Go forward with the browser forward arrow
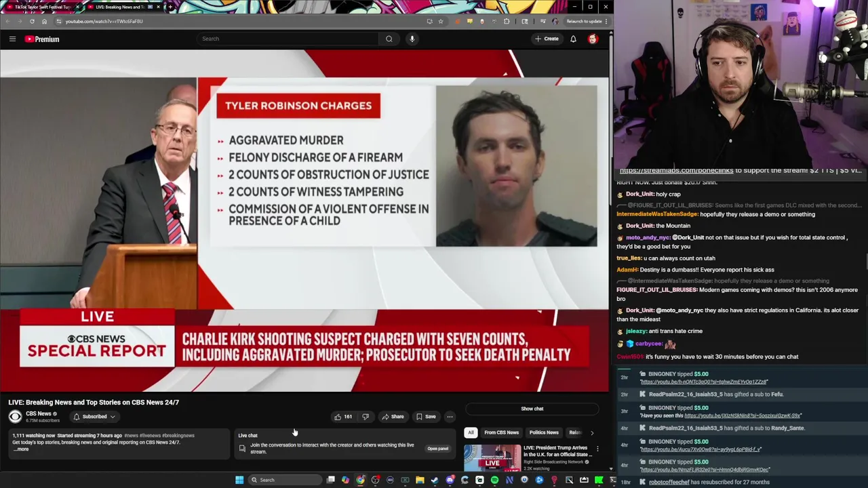Image resolution: width=868 pixels, height=488 pixels. pyautogui.click(x=20, y=21)
